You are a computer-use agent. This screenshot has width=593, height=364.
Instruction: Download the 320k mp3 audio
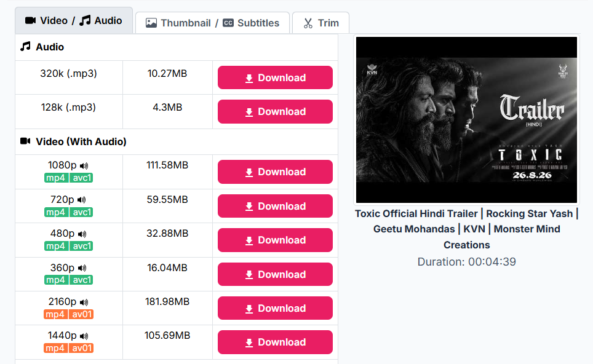click(275, 77)
